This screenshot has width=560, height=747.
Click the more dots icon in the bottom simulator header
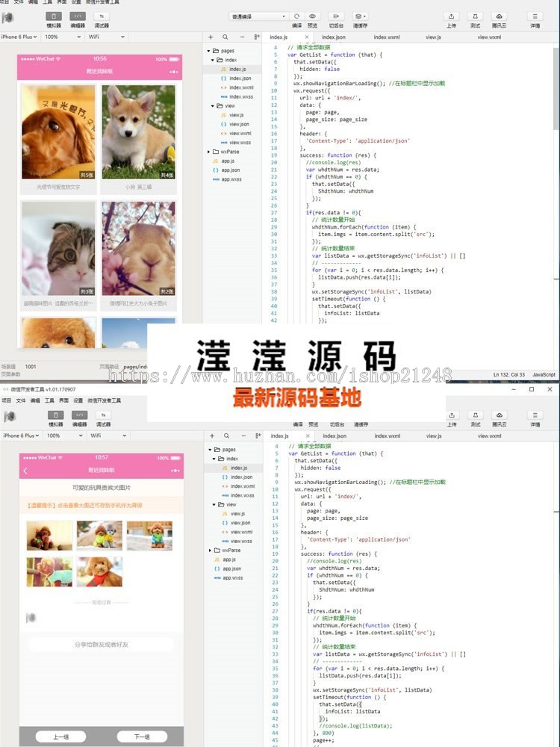pos(175,471)
